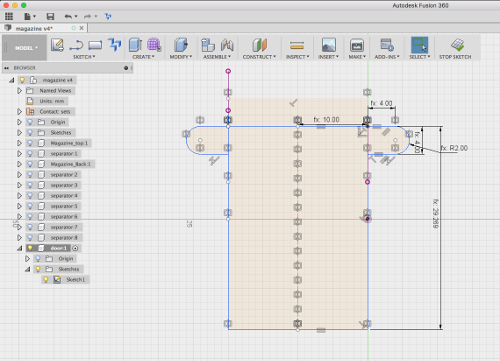Select the purple Create Form icon
Screen dimensions: 500x361
point(154,45)
